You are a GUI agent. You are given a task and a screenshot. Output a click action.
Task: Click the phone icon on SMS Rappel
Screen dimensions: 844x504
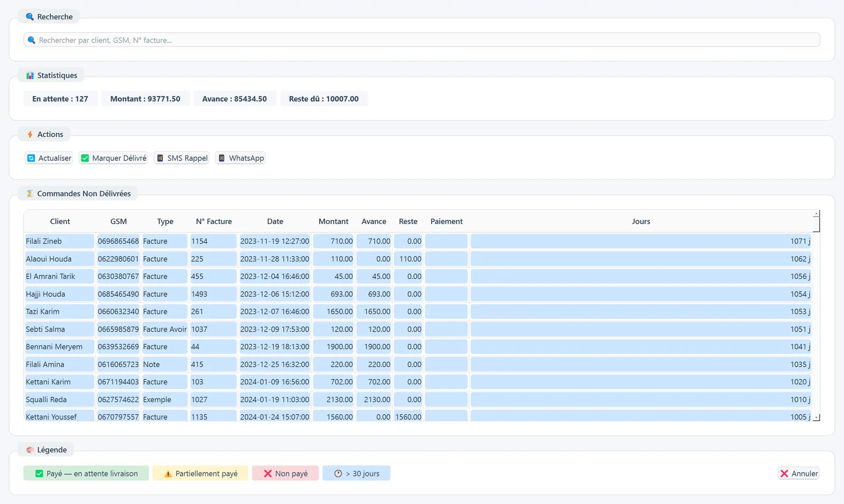click(x=160, y=158)
